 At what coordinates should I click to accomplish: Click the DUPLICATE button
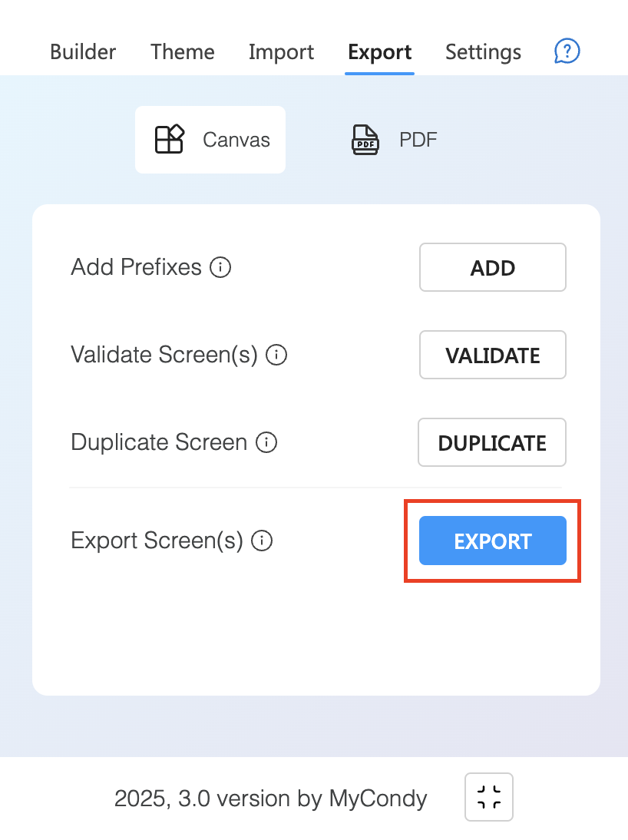click(492, 442)
